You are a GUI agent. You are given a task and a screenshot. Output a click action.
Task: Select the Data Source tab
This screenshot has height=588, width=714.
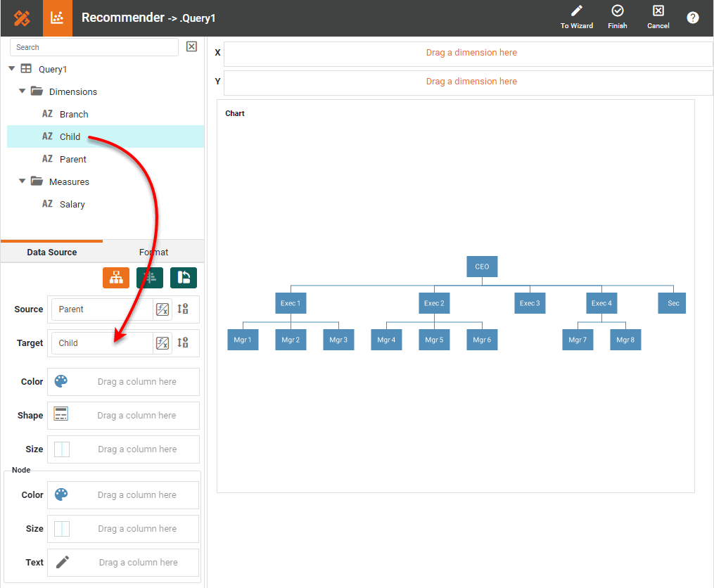[52, 253]
